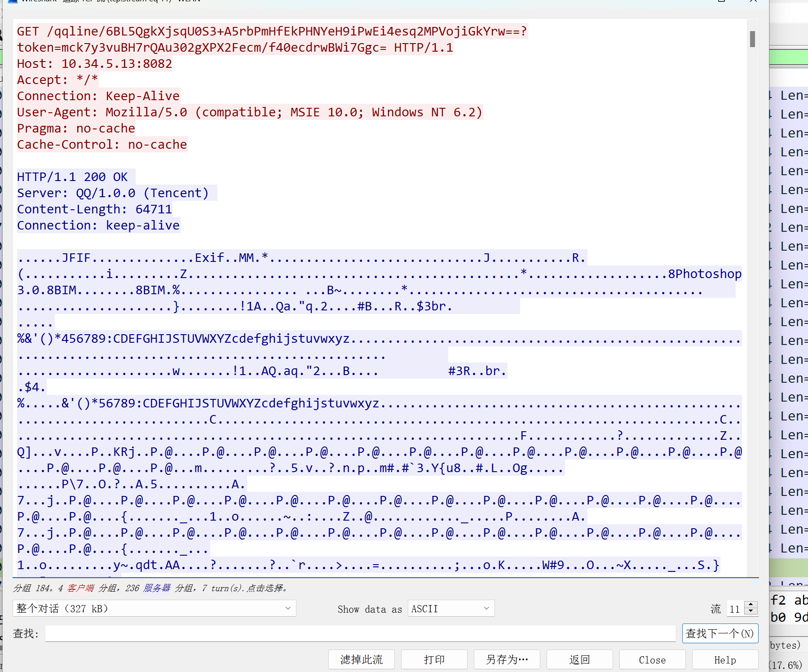Click the Close button to dismiss the dialog

(652, 659)
